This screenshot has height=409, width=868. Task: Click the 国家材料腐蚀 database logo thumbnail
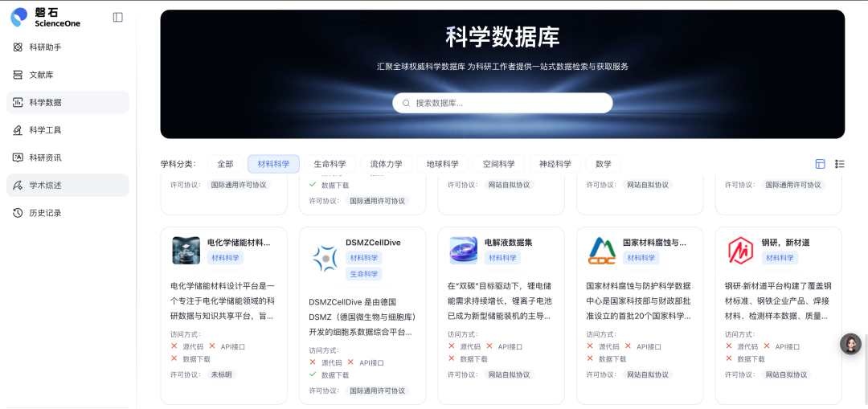pyautogui.click(x=602, y=251)
